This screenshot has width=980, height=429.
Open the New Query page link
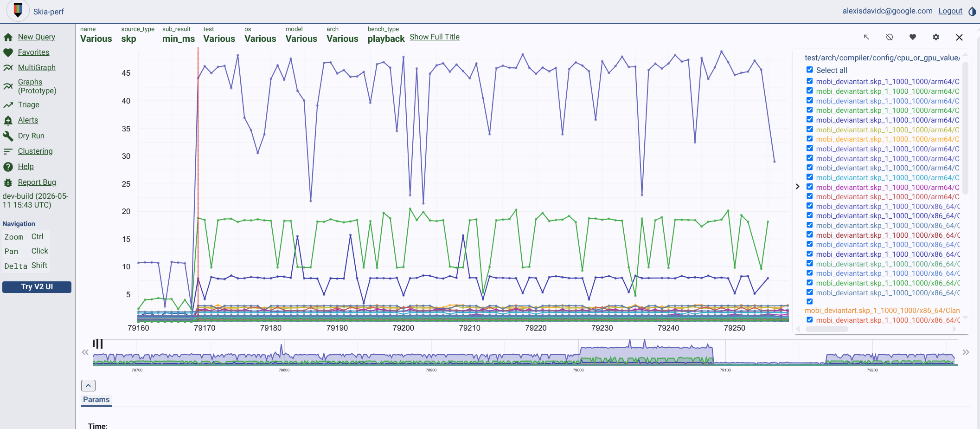pos(37,37)
